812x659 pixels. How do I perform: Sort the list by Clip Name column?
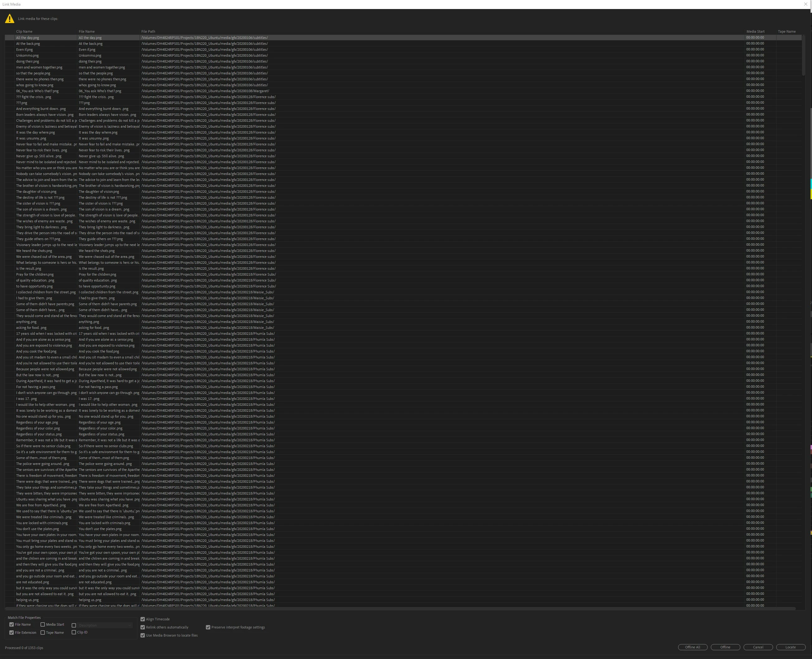click(24, 31)
